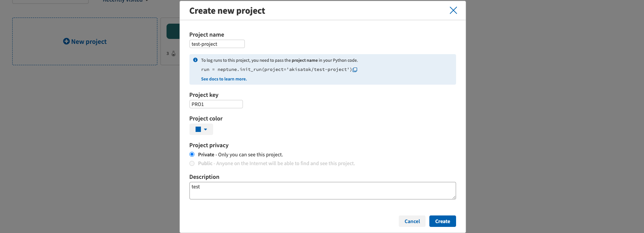Close the Create new project dialog
644x233 pixels.
coord(453,10)
